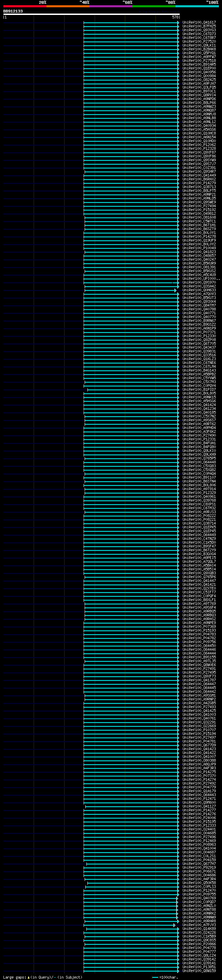Select the UniRef100_Q6T705 label
This screenshot has height=980, width=222.
tap(199, 343)
